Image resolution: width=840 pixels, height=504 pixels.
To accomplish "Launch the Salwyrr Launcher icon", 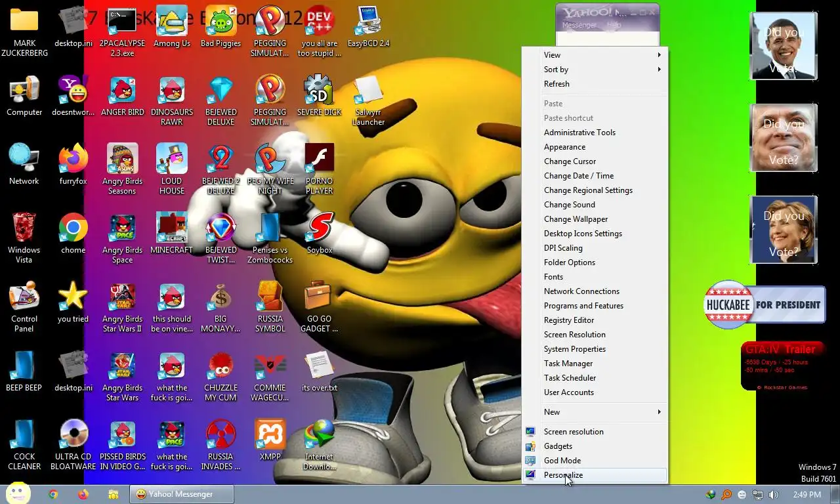I will [368, 101].
